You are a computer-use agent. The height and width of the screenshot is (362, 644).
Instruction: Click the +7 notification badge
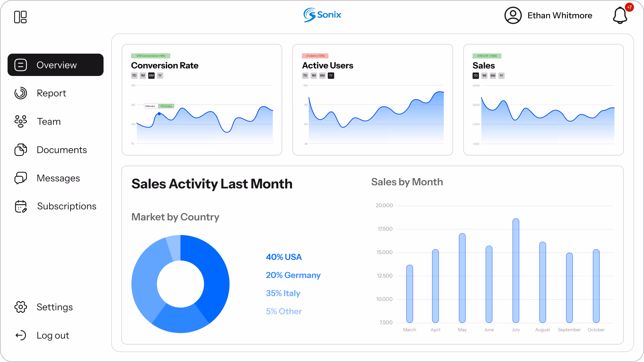tap(629, 7)
